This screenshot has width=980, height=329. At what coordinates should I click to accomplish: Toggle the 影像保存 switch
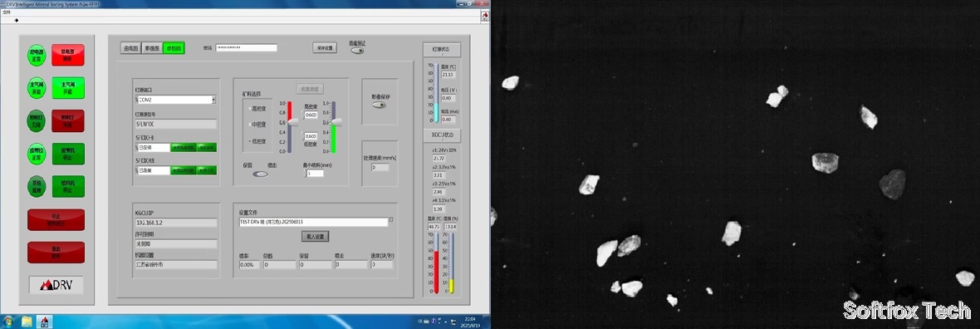(379, 105)
